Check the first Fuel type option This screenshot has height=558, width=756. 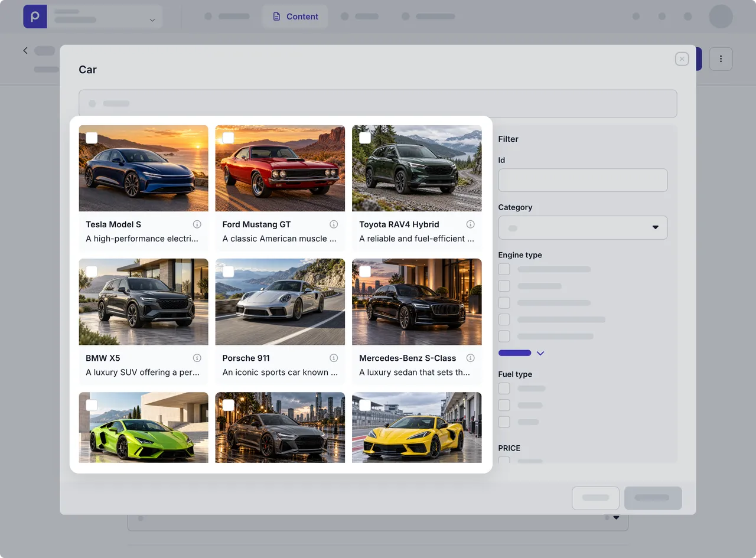click(504, 389)
